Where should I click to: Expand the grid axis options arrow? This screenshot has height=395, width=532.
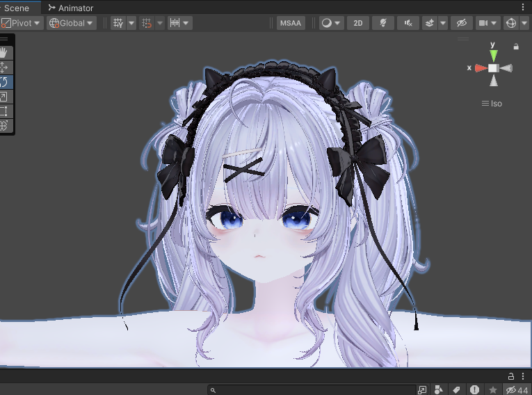131,23
